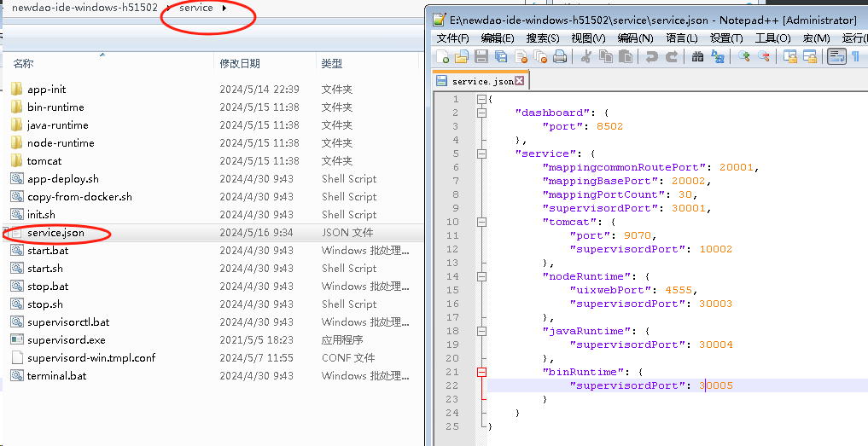Toggle show all characters pilcrow icon
The width and height of the screenshot is (868, 446).
[856, 56]
